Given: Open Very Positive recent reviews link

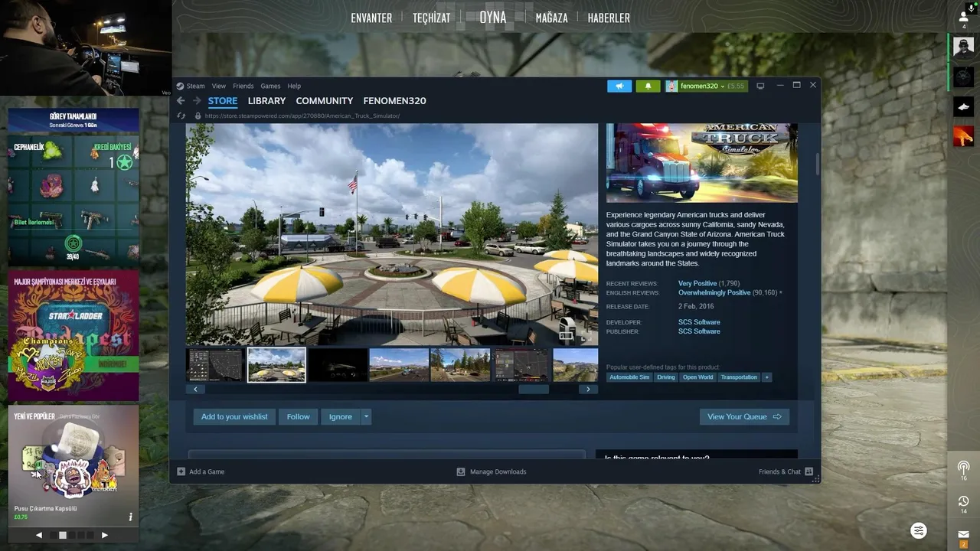Looking at the screenshot, I should pyautogui.click(x=697, y=284).
